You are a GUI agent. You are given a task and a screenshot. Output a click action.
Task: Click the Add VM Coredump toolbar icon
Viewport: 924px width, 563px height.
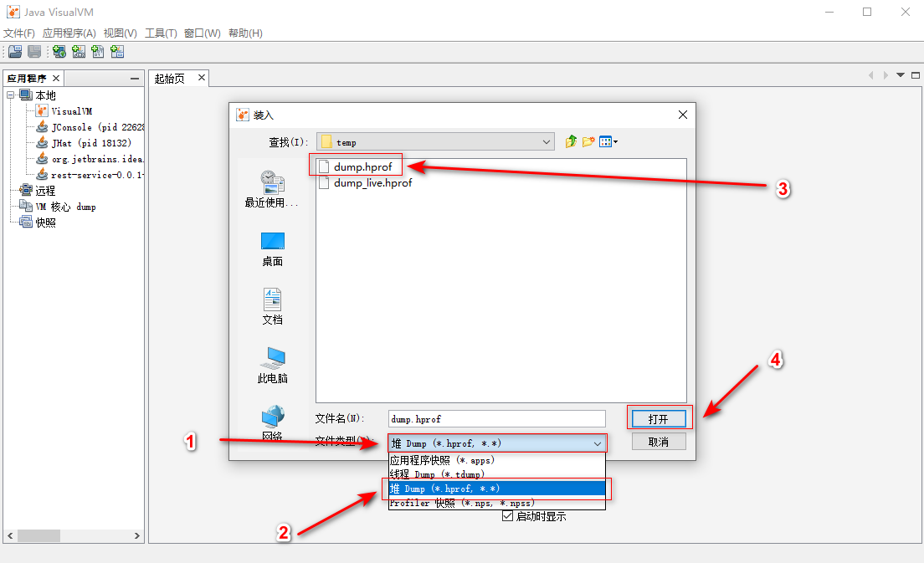[98, 52]
